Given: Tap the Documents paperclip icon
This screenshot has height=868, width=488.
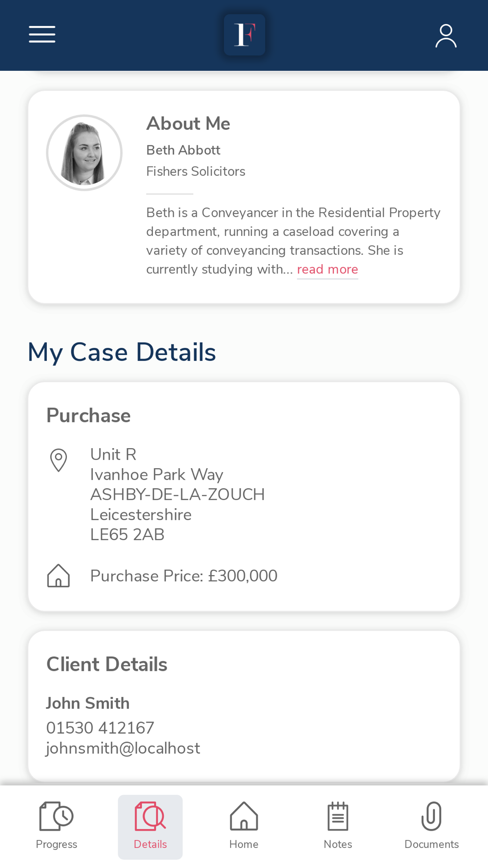Looking at the screenshot, I should 431,816.
